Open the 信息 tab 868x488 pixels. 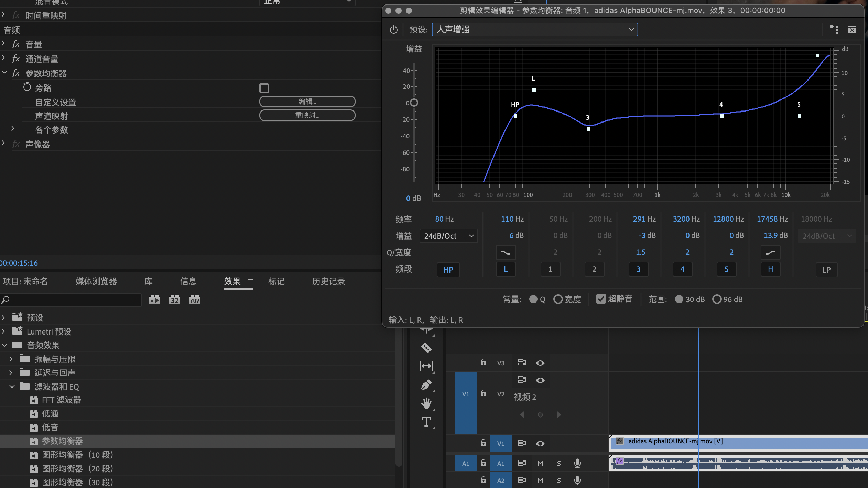188,282
